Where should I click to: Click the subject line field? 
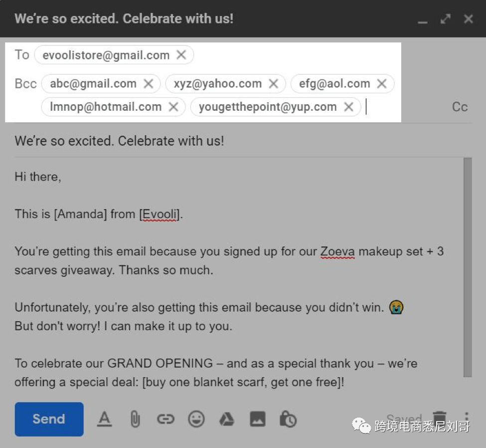click(x=239, y=141)
